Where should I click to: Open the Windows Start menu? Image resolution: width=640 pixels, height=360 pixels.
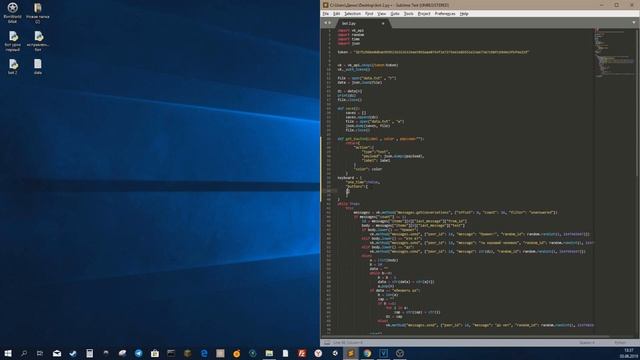8,353
